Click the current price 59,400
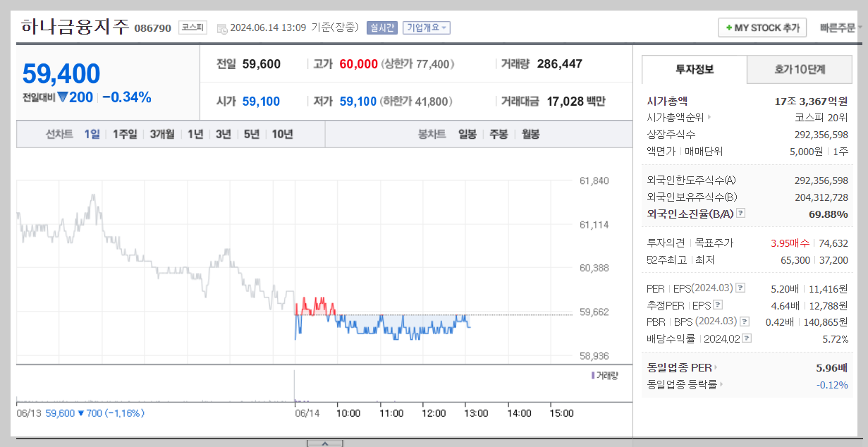 61,73
